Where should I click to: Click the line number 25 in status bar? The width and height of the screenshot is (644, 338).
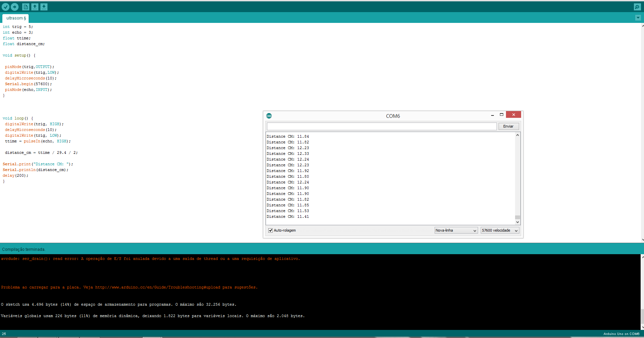[x=4, y=334]
